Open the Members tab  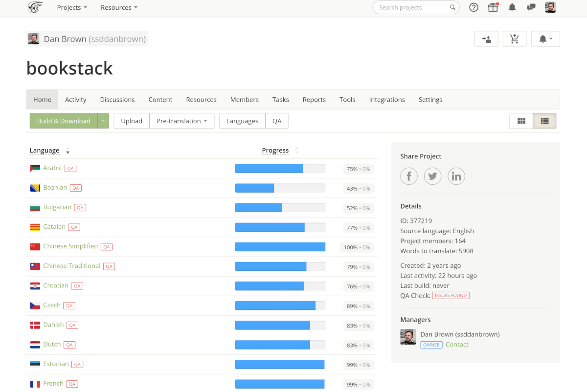245,99
